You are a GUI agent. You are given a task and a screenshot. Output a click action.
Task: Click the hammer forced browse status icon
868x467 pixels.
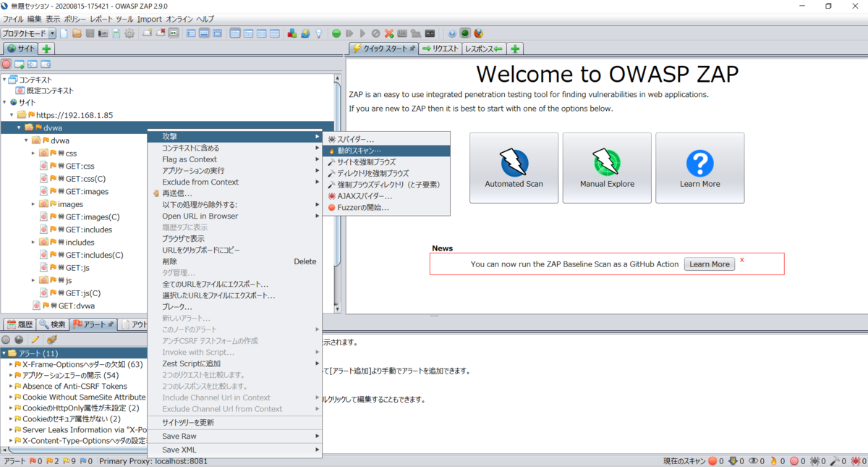(834, 460)
